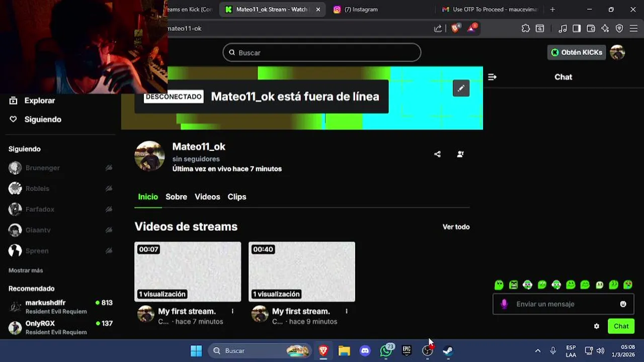Image resolution: width=644 pixels, height=362 pixels.
Task: Click the volume icon in the system tray
Action: point(600,351)
